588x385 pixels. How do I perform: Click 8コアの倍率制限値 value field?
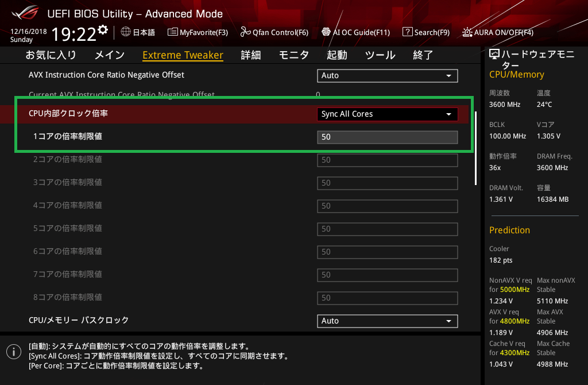pyautogui.click(x=387, y=298)
